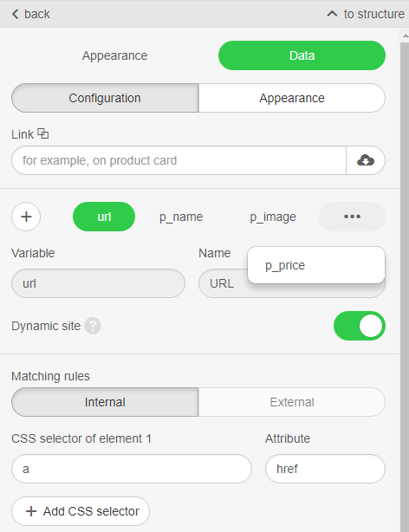Screen dimensions: 409x532
Task: Select Internal matching rules
Action: tap(105, 402)
